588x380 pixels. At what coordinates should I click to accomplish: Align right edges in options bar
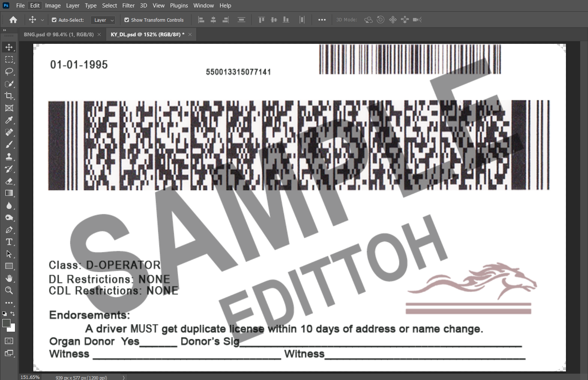pos(226,20)
